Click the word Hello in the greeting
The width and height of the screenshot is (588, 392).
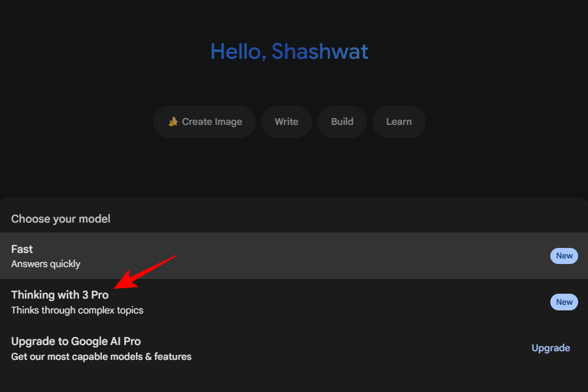coord(238,51)
